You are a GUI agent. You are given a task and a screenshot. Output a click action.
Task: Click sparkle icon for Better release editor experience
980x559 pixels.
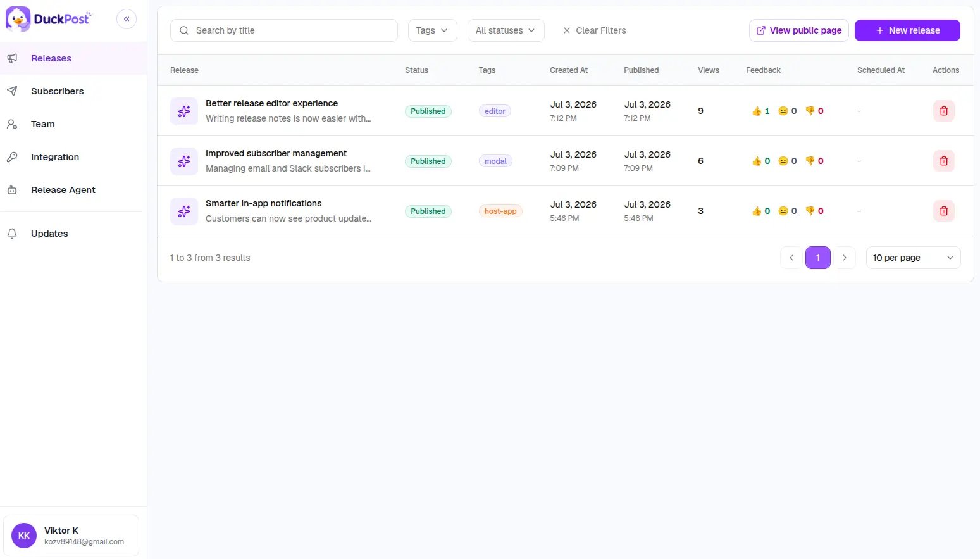click(184, 111)
